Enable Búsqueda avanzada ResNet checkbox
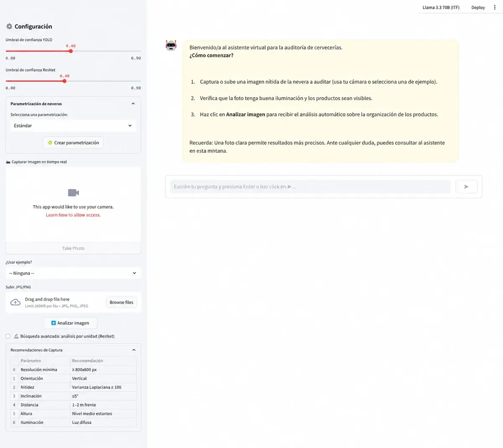Image resolution: width=503 pixels, height=448 pixels. point(8,336)
